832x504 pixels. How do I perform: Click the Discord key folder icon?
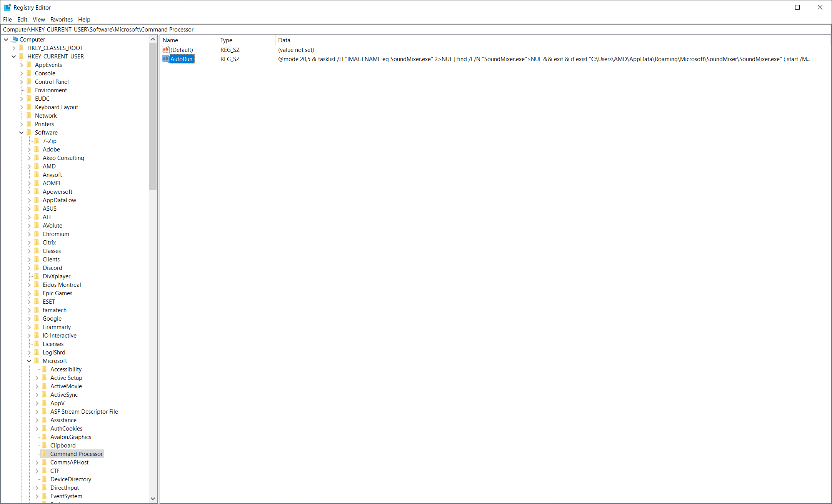[x=37, y=268]
